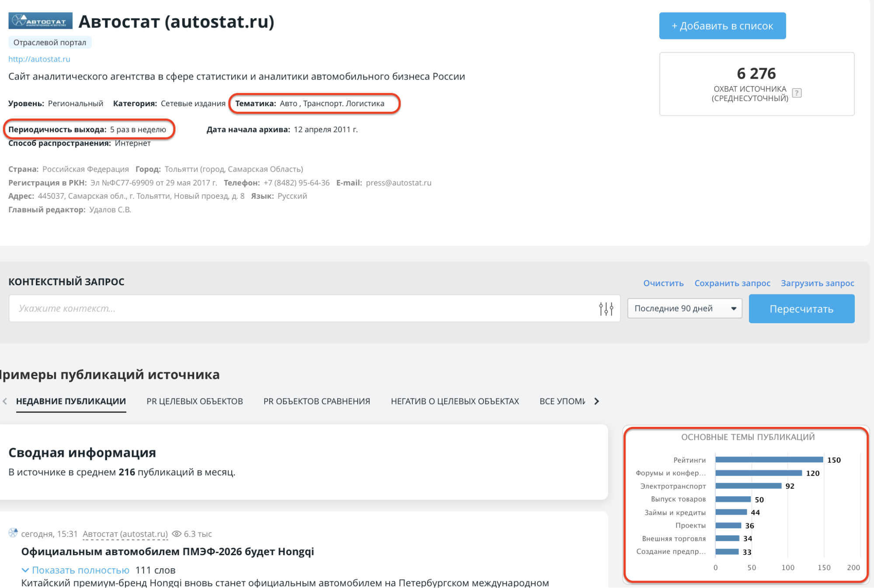The image size is (874, 588).
Task: Open the Последние 90 дней period dropdown
Action: [x=685, y=308]
